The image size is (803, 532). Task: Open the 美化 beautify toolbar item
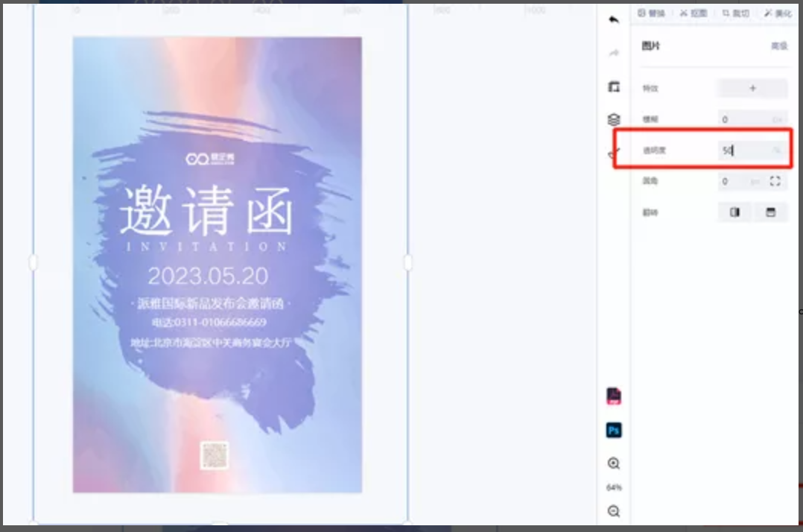point(778,13)
